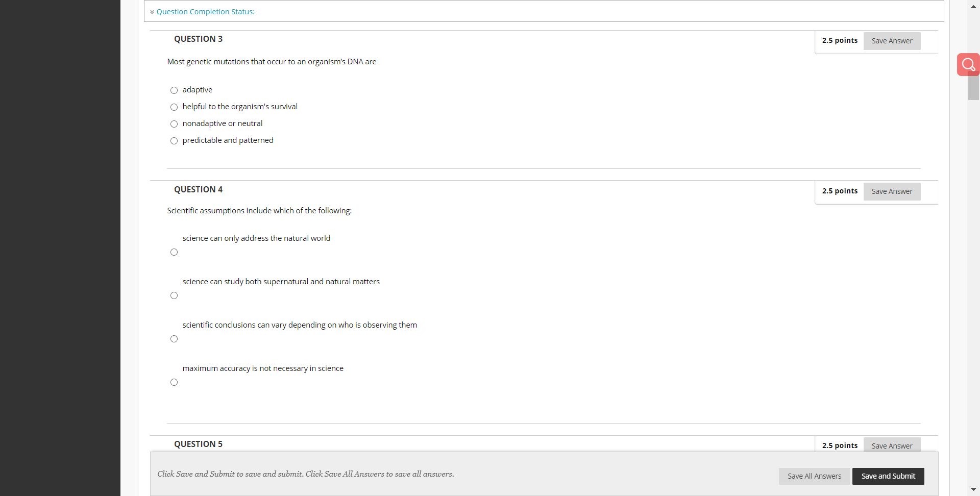Click the scroll-down arrow on the page scrollbar
This screenshot has width=980, height=496.
tap(974, 489)
